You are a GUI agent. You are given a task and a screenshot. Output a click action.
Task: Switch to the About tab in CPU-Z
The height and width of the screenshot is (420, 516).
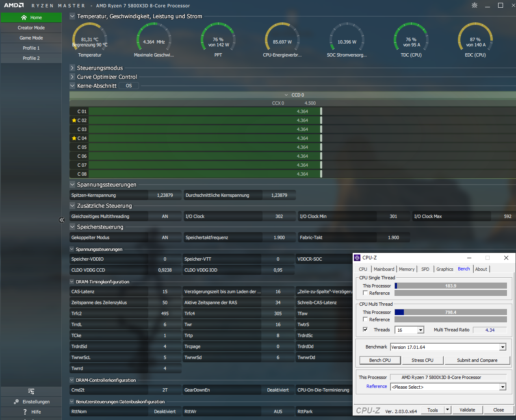481,269
